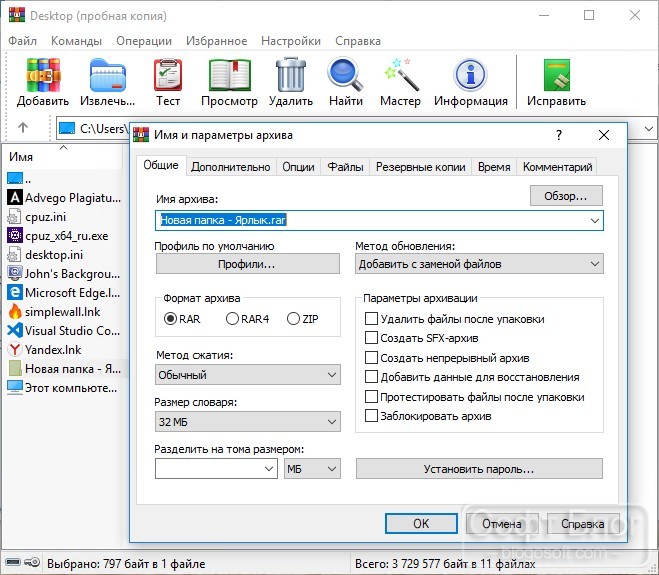Switch to the Опции tab
Viewport: 659px width, 575px height.
298,167
